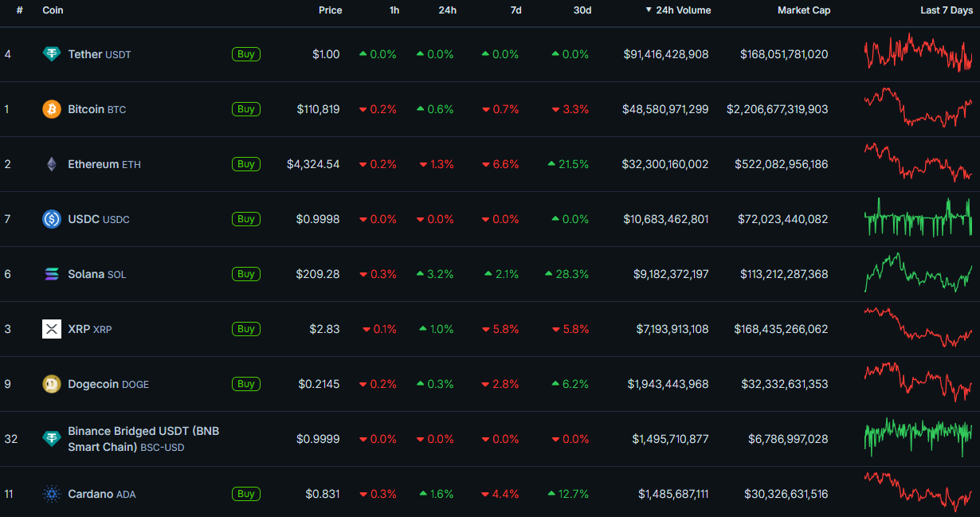
Task: View Tether's 7-day sparkline chart
Action: [x=918, y=53]
